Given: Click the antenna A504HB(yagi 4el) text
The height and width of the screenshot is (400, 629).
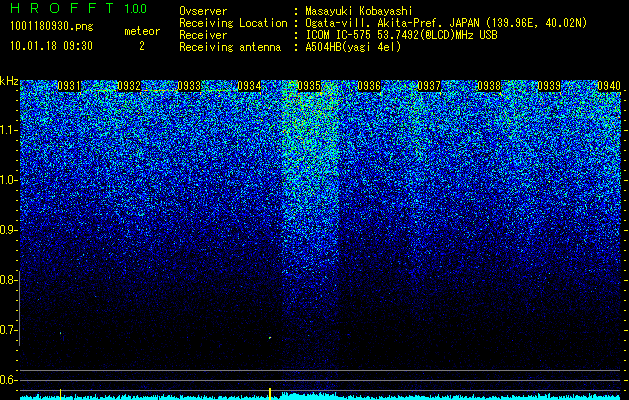Looking at the screenshot, I should coord(353,47).
